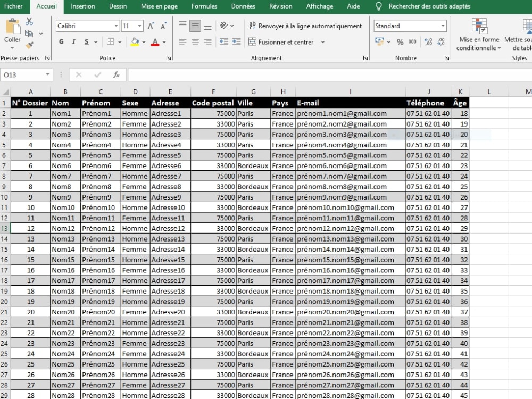Decrease font size with small A icon
The height and width of the screenshot is (399, 532).
point(163,26)
